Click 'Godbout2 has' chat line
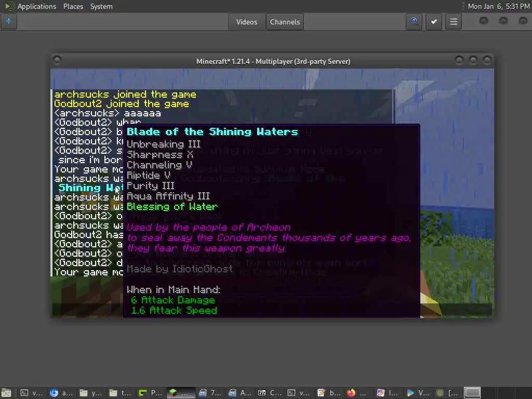This screenshot has width=532, height=399. [88, 235]
